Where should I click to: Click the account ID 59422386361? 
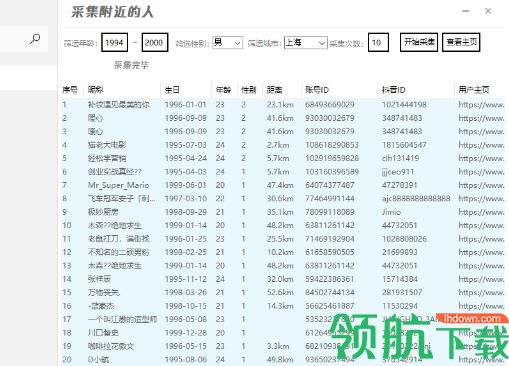[330, 279]
